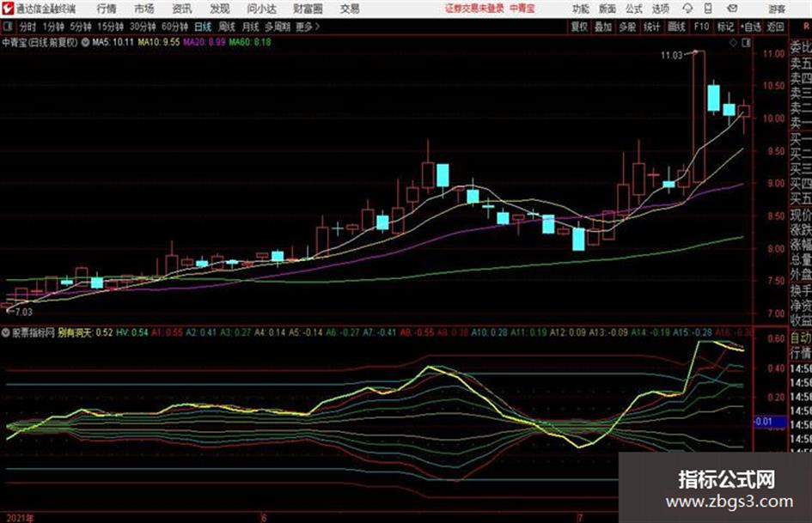The width and height of the screenshot is (812, 523).
Task: Open the 市场 menu
Action: point(144,9)
